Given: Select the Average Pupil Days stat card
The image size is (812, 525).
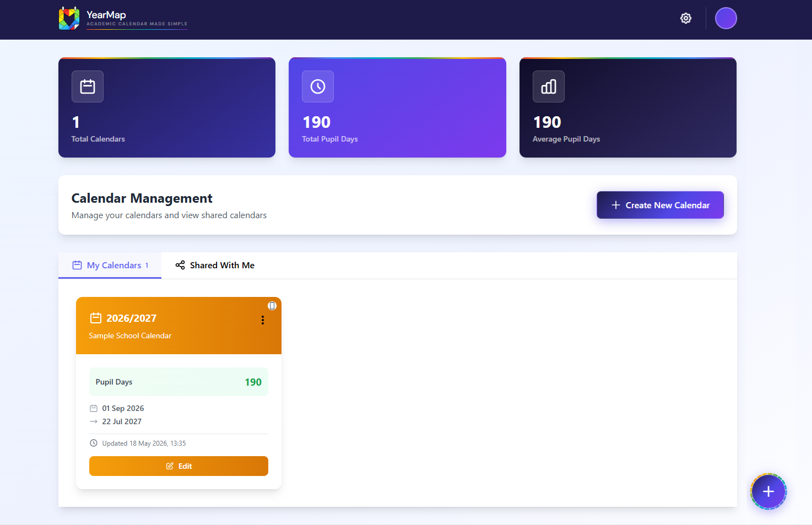Looking at the screenshot, I should coord(628,107).
